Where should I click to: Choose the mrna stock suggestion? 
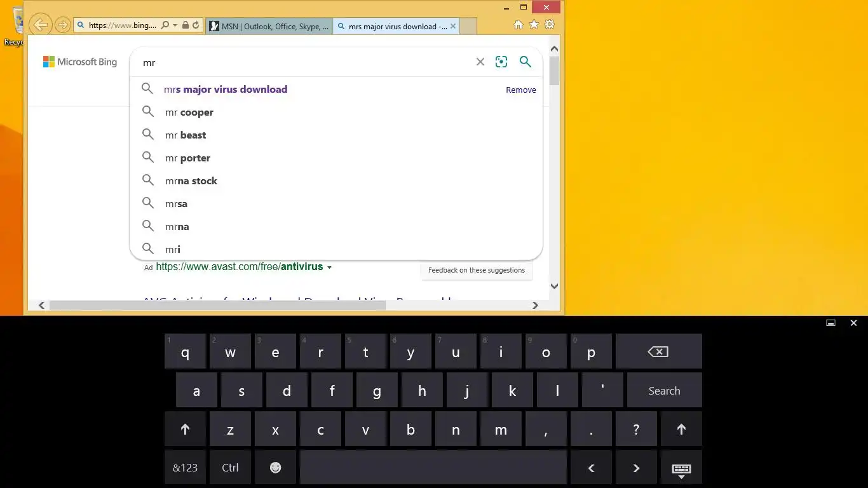coord(336,181)
